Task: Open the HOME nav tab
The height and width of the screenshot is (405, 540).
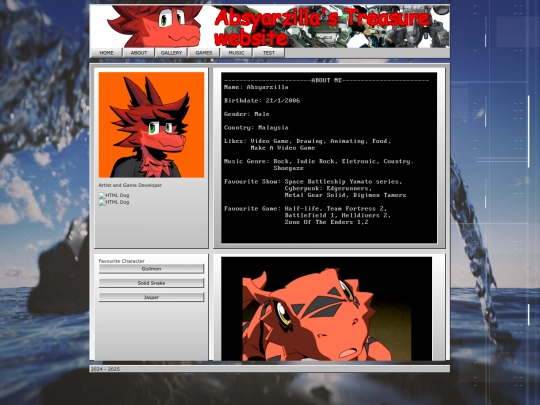Action: [106, 53]
